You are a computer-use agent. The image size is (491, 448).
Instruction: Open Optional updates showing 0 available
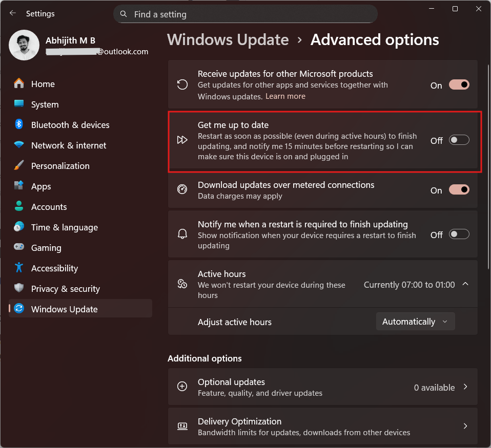323,387
